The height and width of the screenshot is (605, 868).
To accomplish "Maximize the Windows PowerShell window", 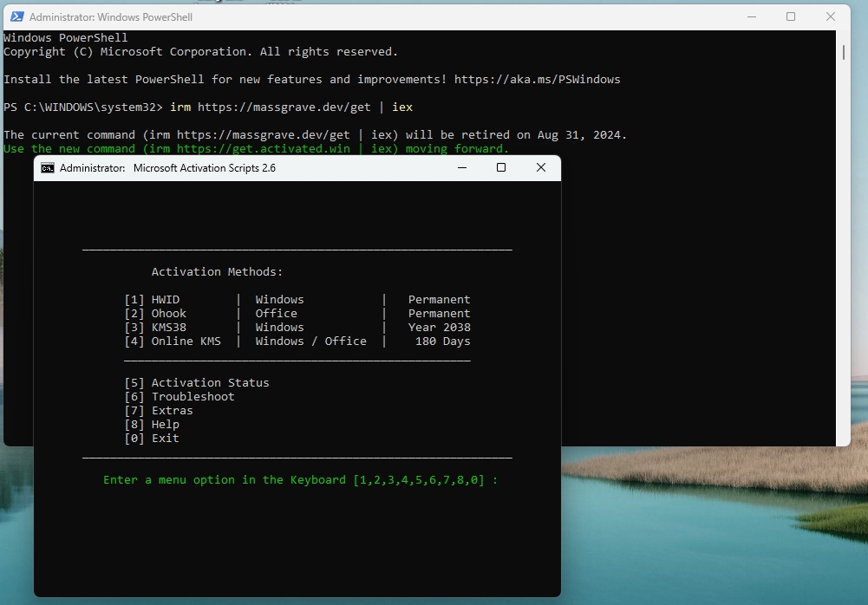I will [791, 16].
